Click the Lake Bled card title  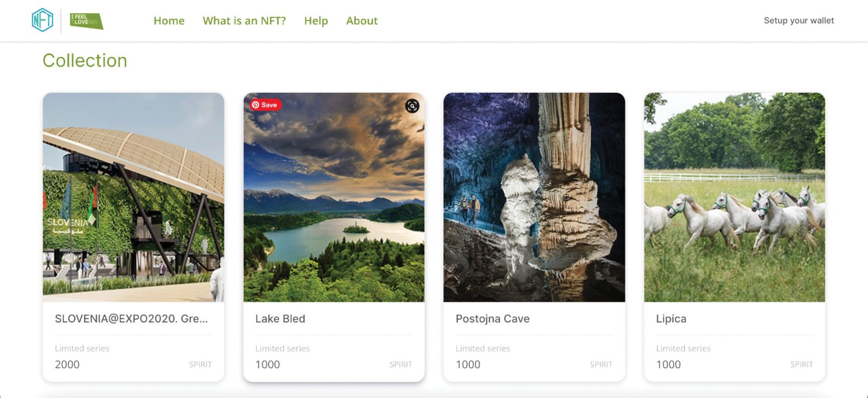pos(280,319)
